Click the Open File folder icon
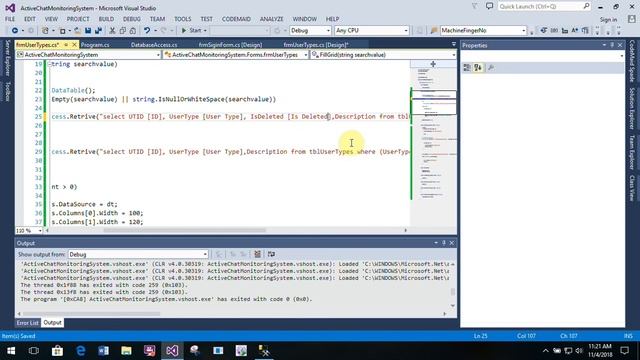640x360 pixels. [x=77, y=31]
